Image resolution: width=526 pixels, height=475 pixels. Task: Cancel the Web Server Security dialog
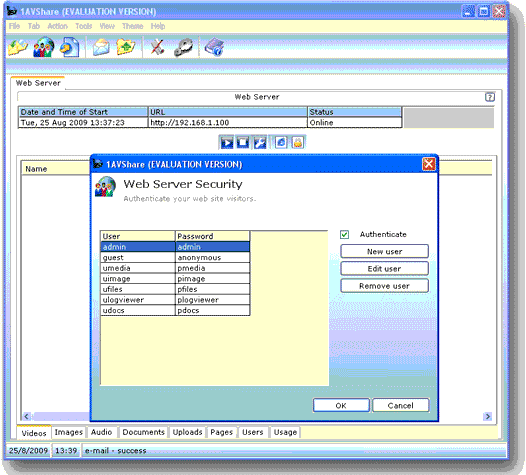tap(401, 405)
